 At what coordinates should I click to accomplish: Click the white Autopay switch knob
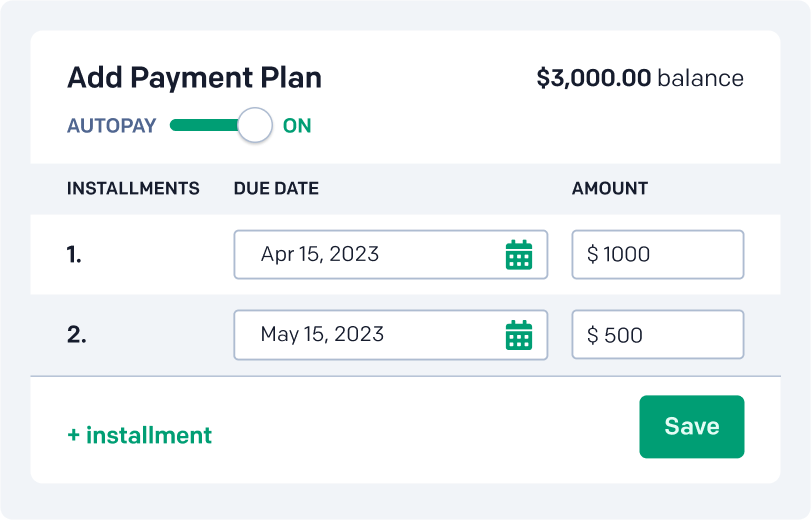(256, 126)
